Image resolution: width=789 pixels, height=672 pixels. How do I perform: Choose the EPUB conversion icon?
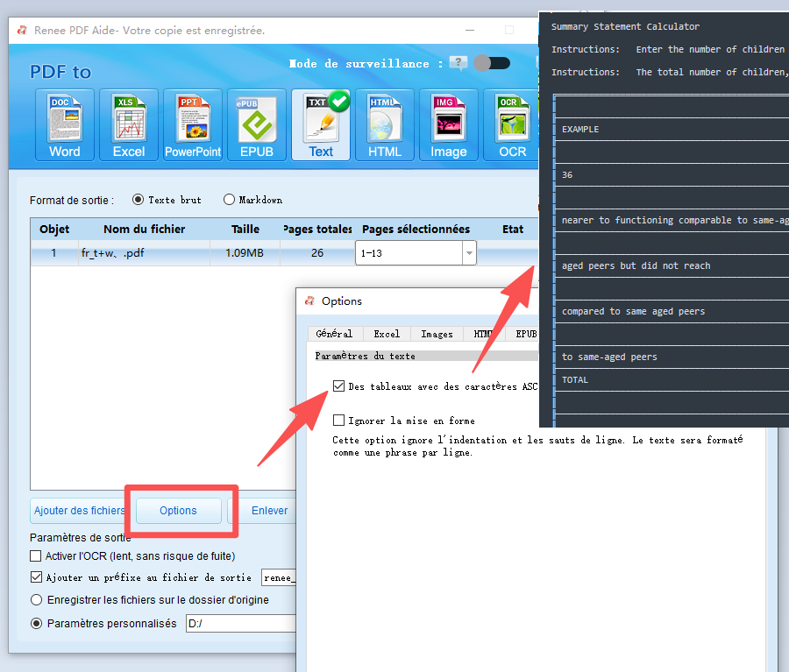coord(256,124)
